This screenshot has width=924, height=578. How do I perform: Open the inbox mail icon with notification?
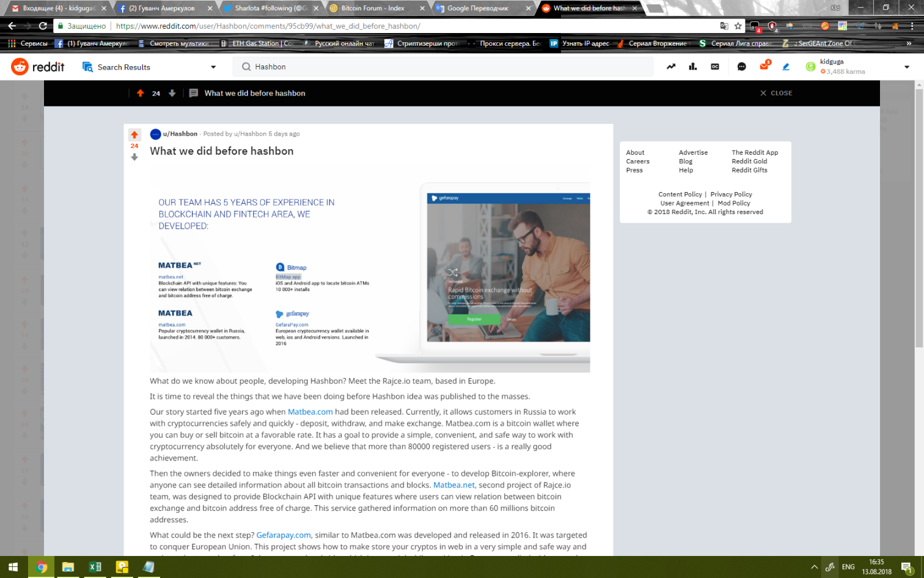(764, 66)
